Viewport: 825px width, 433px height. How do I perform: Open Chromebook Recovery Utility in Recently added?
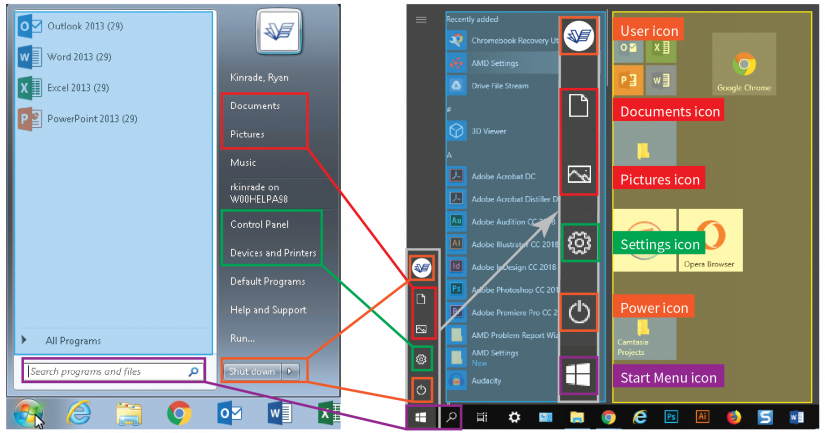pos(502,40)
